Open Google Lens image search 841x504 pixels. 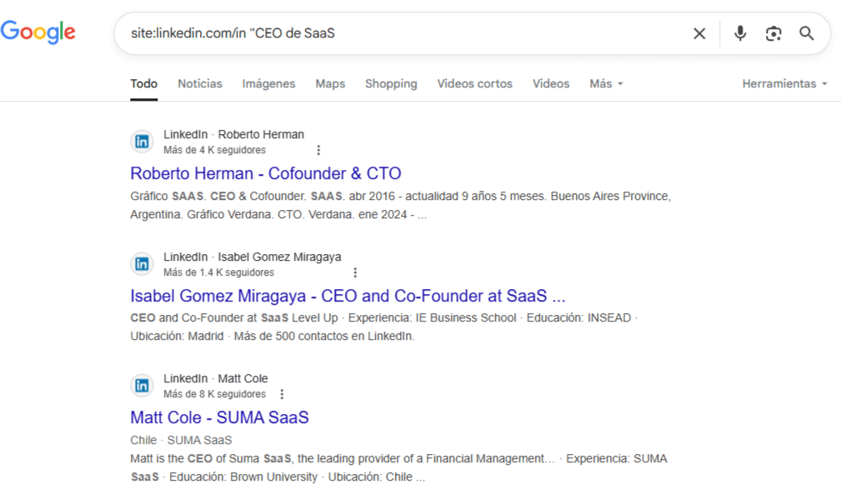(773, 33)
